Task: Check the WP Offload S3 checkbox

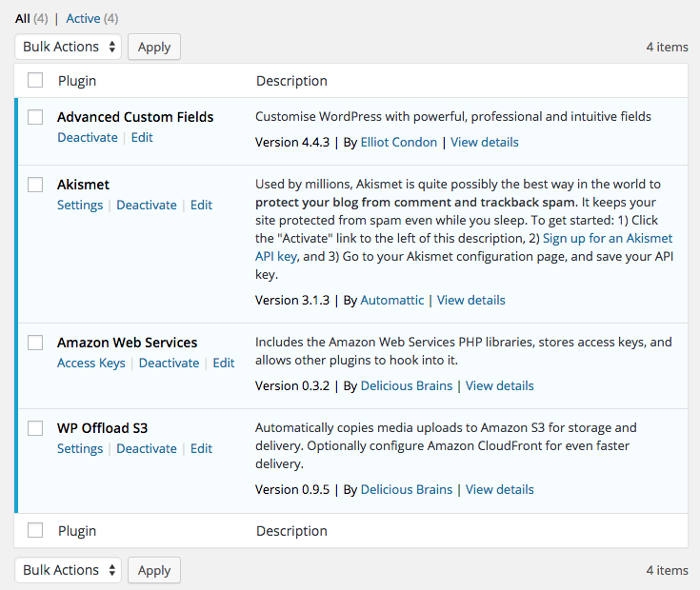Action: [x=35, y=428]
